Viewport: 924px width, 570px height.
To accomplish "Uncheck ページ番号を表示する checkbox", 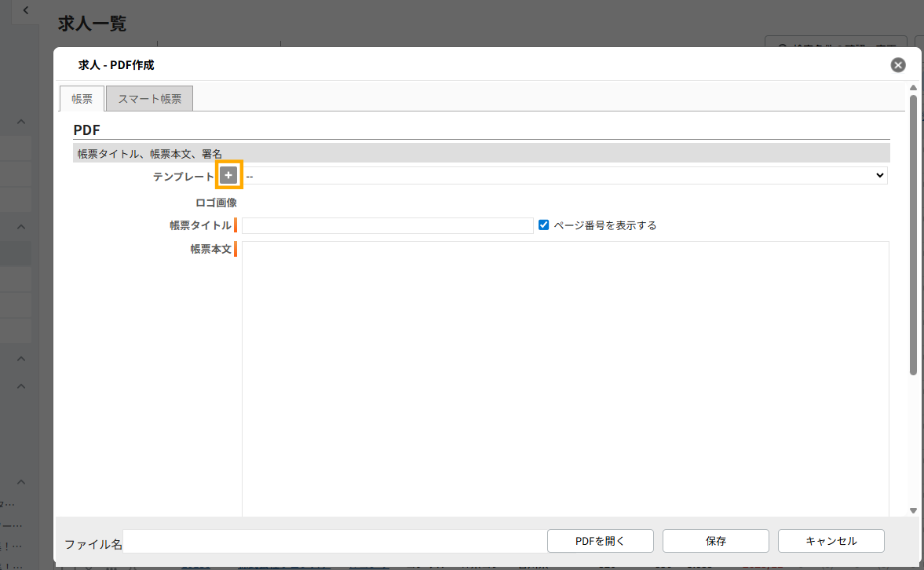I will [x=543, y=225].
